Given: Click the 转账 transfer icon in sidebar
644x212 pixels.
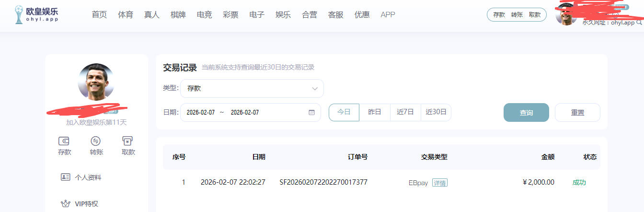Looking at the screenshot, I should coord(96,141).
